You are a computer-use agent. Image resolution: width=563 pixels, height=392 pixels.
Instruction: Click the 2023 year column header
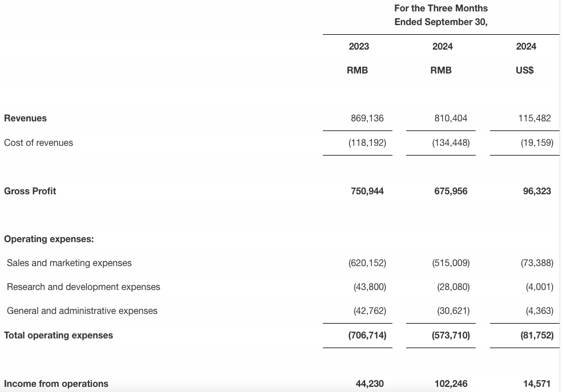[359, 47]
